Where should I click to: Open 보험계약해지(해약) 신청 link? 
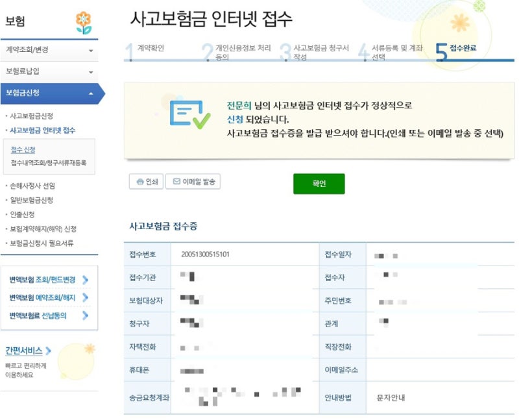pyautogui.click(x=43, y=229)
